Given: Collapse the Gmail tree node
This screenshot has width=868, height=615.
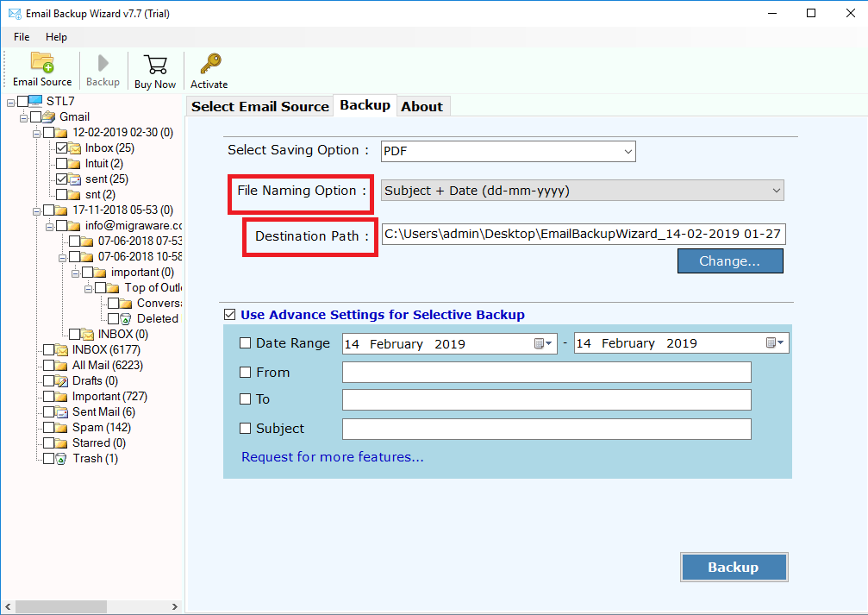Looking at the screenshot, I should 24,118.
